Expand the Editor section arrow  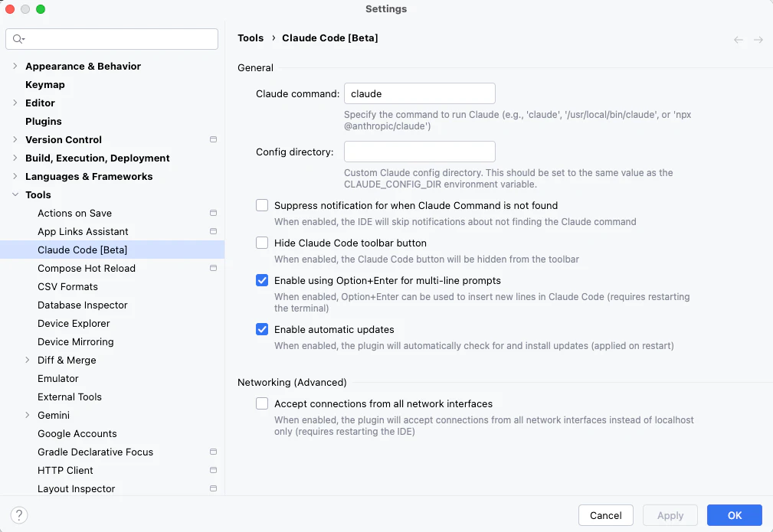(15, 103)
